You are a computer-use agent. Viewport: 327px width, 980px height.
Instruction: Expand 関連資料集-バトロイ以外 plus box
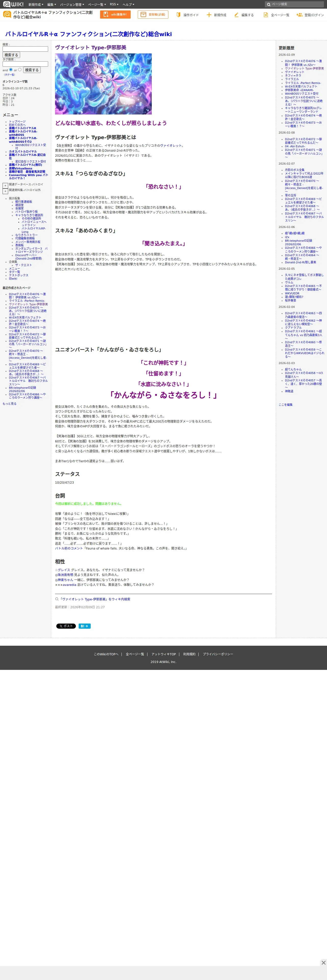5,191
